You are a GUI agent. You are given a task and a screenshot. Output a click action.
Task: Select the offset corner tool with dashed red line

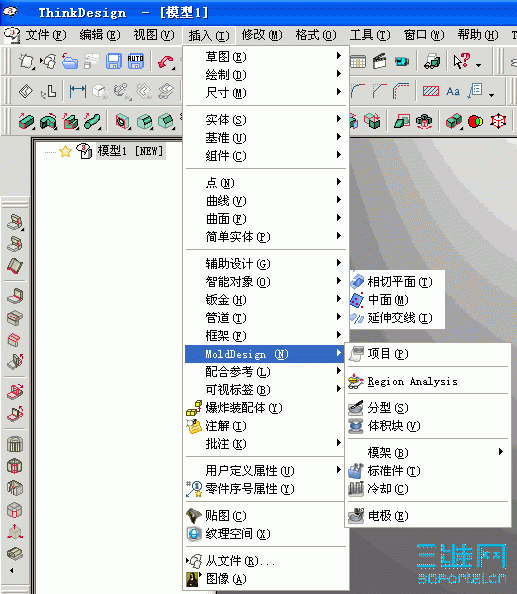pyautogui.click(x=401, y=91)
